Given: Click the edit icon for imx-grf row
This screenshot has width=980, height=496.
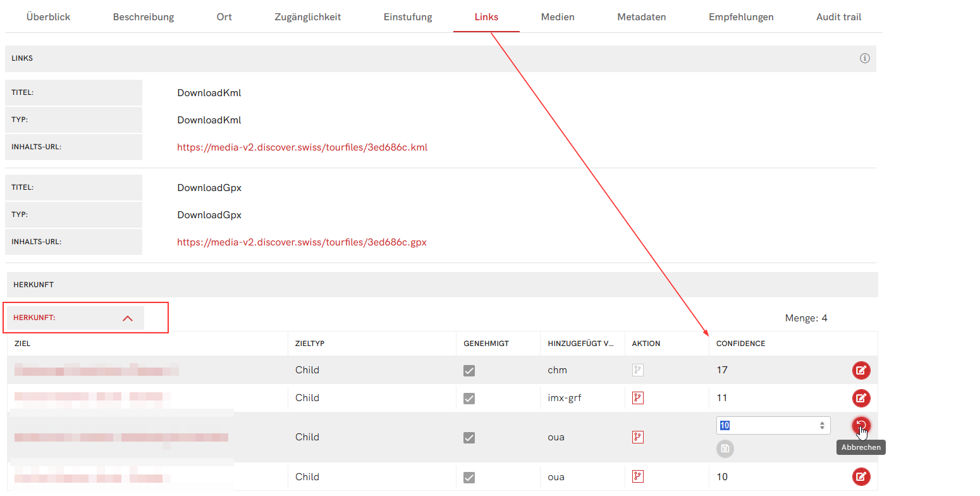Looking at the screenshot, I should point(861,398).
